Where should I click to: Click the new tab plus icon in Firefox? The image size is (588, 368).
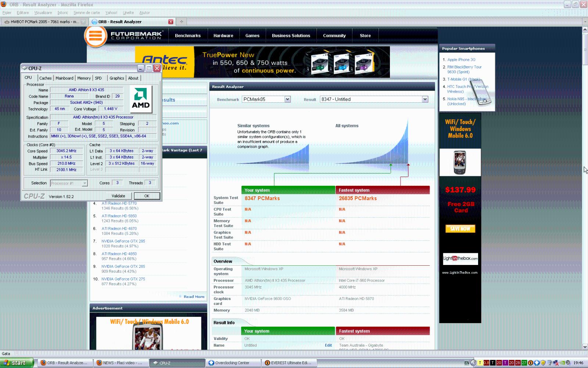click(181, 22)
